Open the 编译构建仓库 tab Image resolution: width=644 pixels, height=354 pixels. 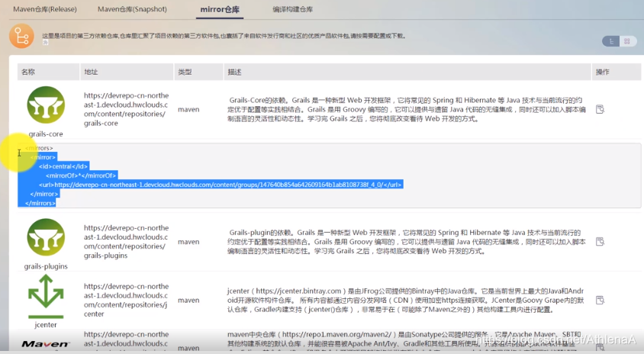click(292, 9)
